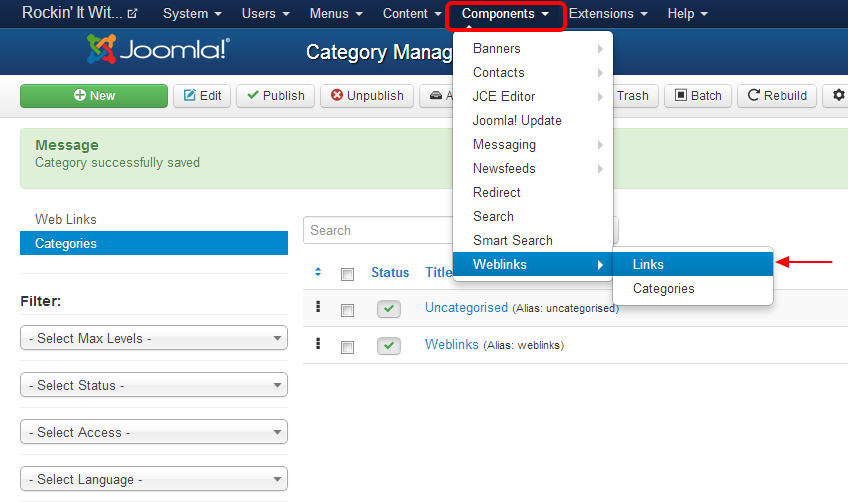Click the Trash button
The image size is (848, 502).
click(635, 96)
